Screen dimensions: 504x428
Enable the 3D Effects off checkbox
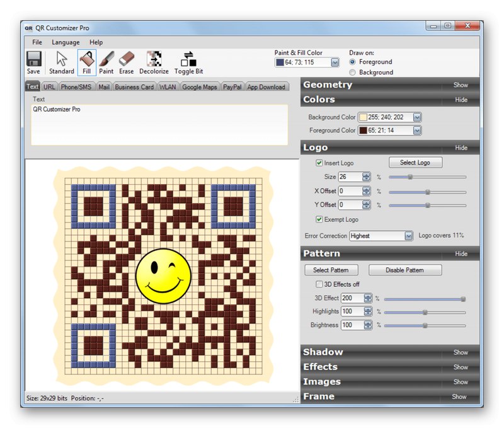320,284
